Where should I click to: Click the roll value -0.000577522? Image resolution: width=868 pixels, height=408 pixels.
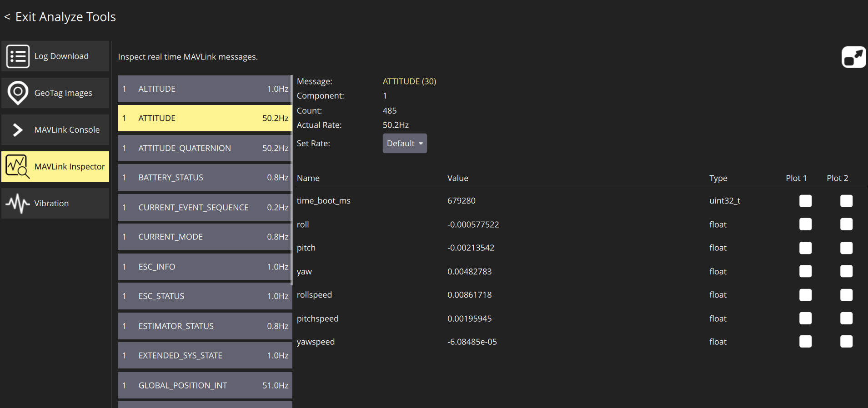point(473,224)
